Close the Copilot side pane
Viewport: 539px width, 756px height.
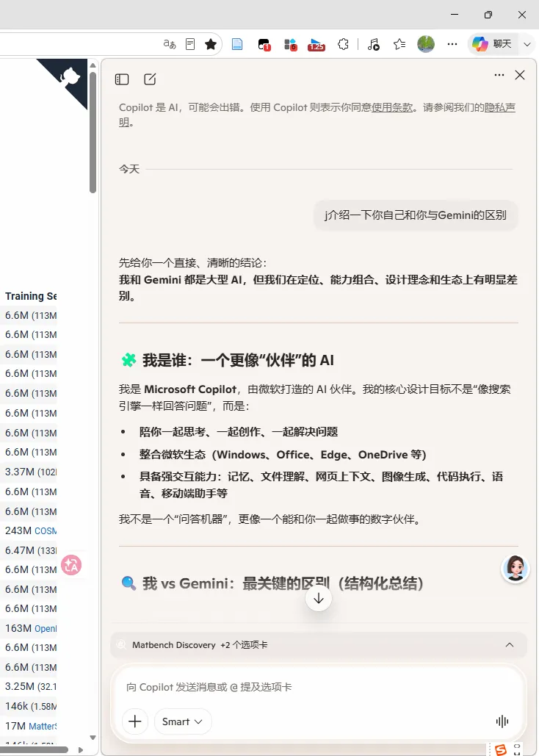(520, 75)
